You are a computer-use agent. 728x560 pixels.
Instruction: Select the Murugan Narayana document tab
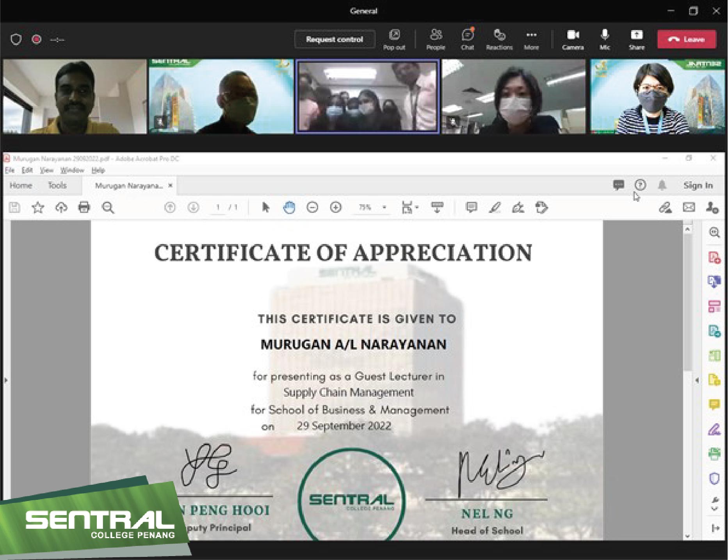coord(129,185)
